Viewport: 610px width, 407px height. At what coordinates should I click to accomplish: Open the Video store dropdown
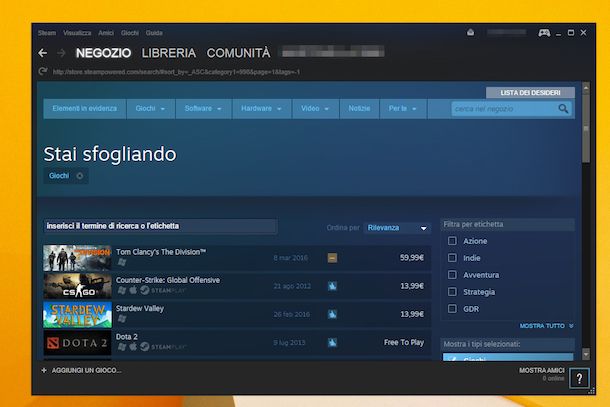[316, 109]
